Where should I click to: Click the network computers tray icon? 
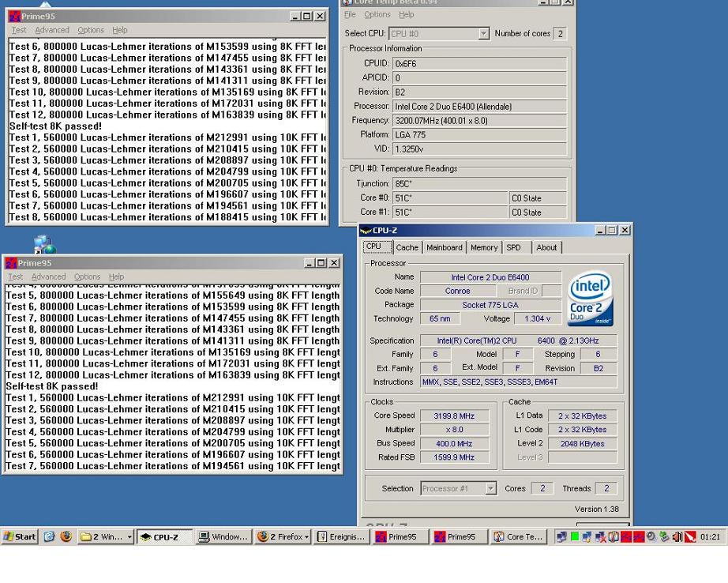tap(561, 536)
